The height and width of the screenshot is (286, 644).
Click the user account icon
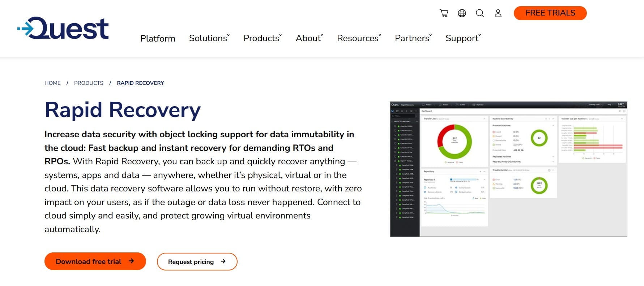[498, 13]
